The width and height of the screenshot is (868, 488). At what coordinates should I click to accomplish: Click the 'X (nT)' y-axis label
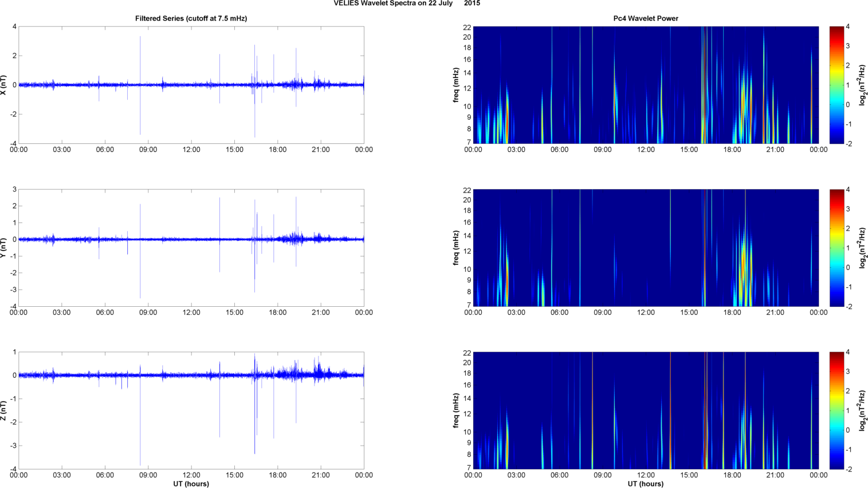(x=4, y=85)
